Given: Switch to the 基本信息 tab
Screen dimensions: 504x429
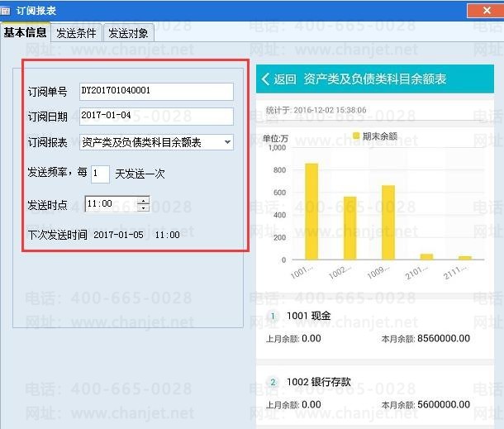Looking at the screenshot, I should (x=25, y=32).
